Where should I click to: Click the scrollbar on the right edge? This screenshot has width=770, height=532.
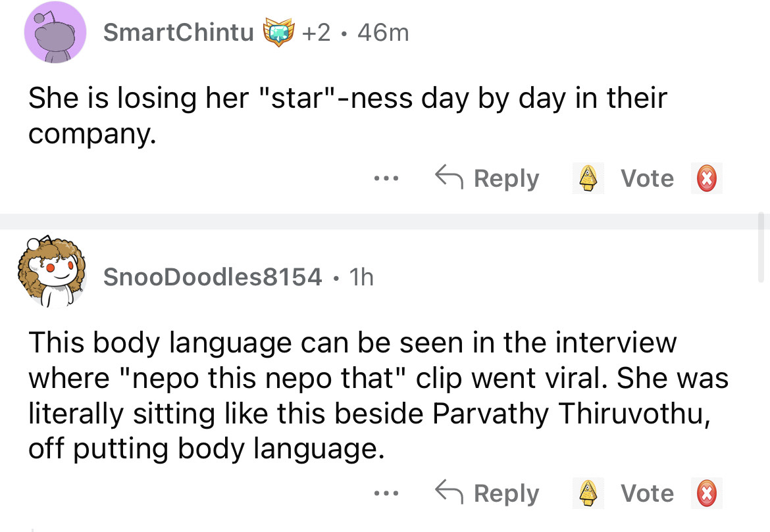point(763,247)
